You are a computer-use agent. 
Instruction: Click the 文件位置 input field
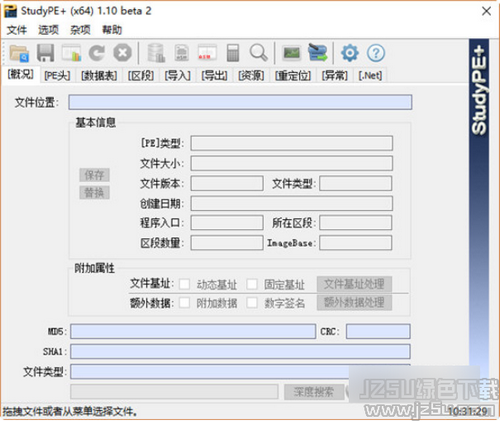[x=240, y=102]
